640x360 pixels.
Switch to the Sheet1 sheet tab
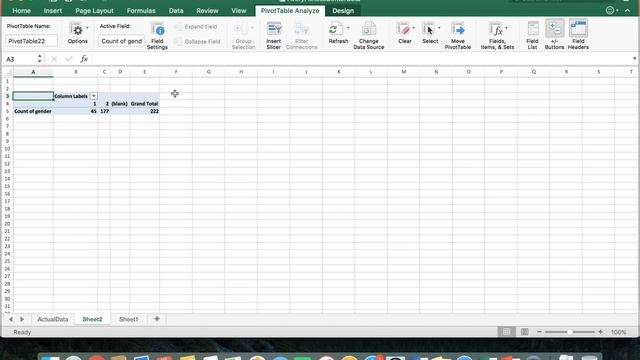pos(129,319)
